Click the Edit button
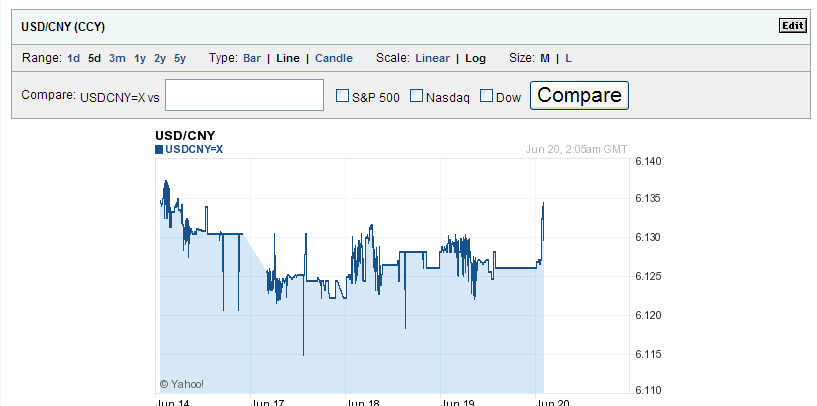Screen dimensions: 817x406 coord(793,26)
